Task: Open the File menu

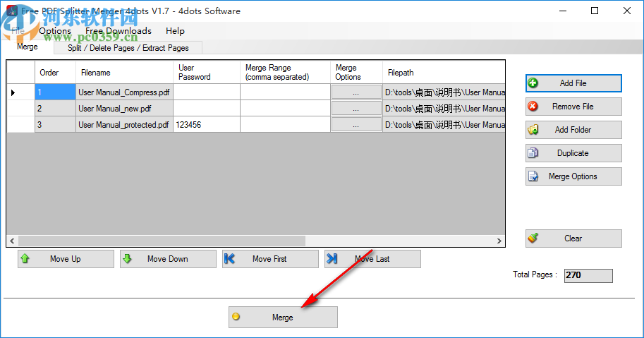Action: coord(18,31)
